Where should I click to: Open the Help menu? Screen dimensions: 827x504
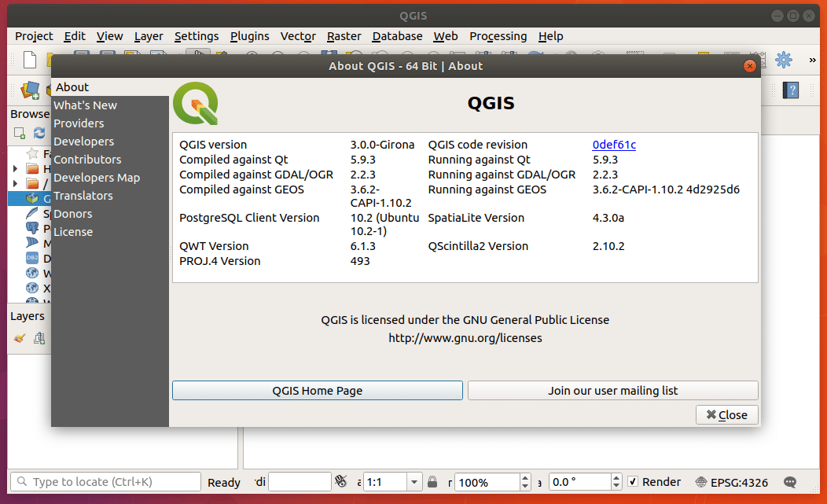point(550,36)
